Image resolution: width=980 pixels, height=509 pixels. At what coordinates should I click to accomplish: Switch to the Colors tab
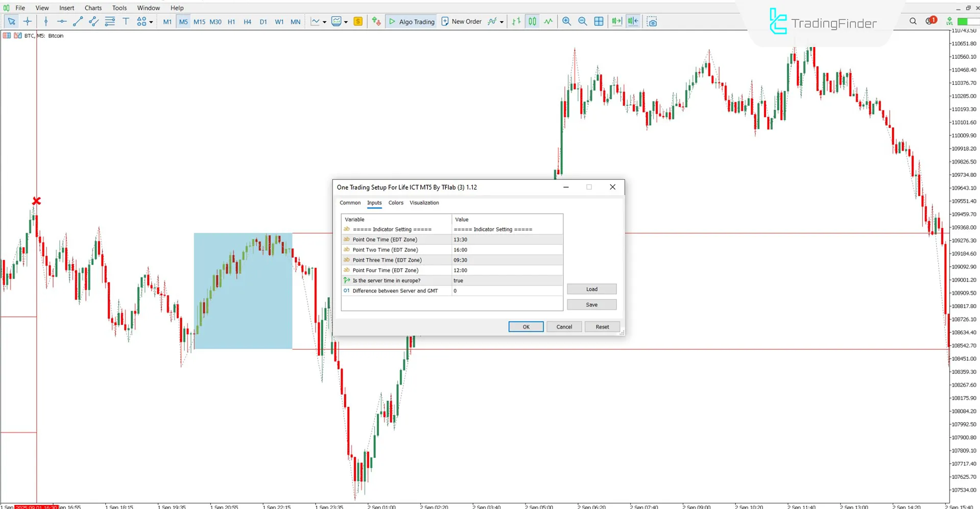pos(396,203)
